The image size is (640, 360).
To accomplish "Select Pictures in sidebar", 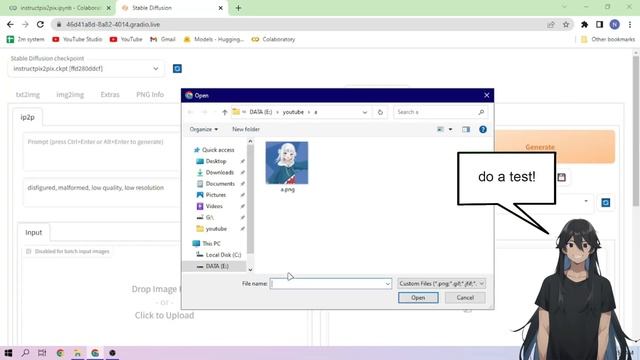I will 211,195.
